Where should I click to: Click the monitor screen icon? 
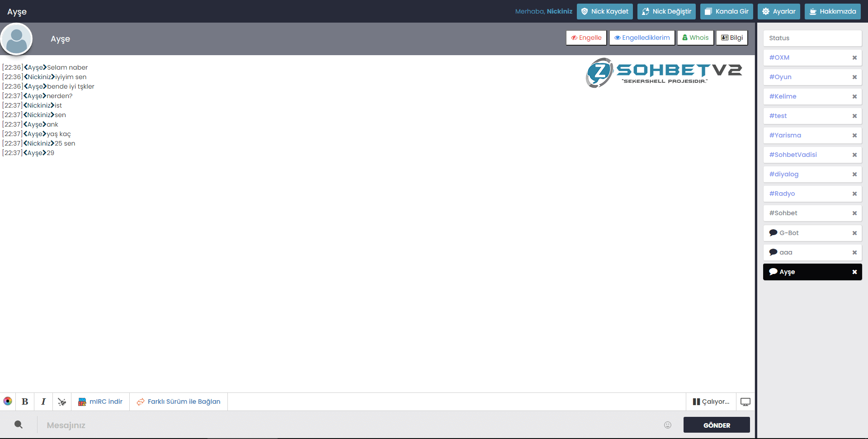(x=745, y=401)
